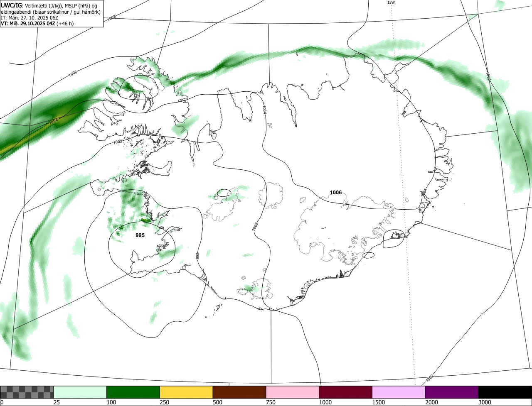Click the bold 995 low-pressure center label
The width and height of the screenshot is (532, 406).
[x=140, y=235]
